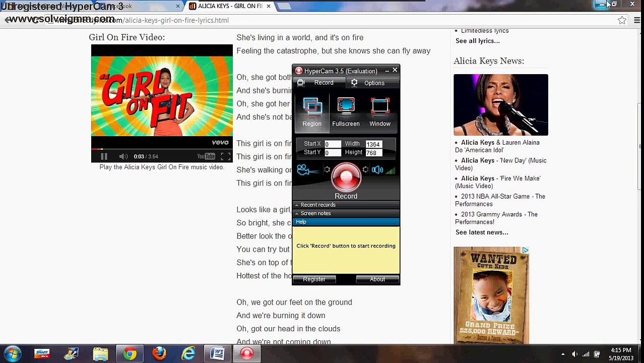644x363 pixels.
Task: Show hidden system tray icons
Action: coord(563,354)
